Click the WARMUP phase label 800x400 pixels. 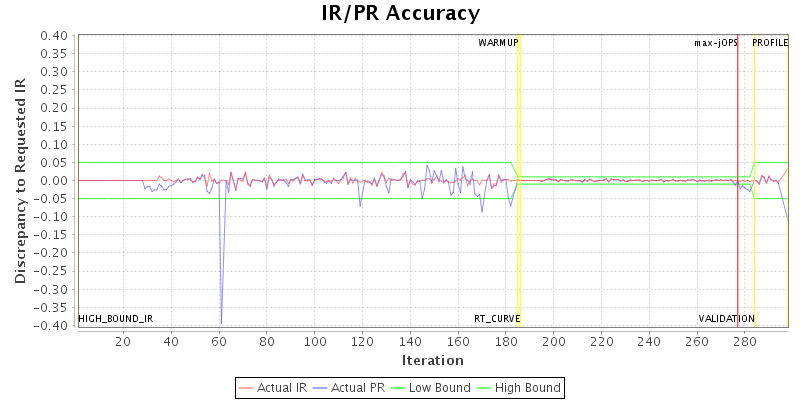[x=498, y=43]
